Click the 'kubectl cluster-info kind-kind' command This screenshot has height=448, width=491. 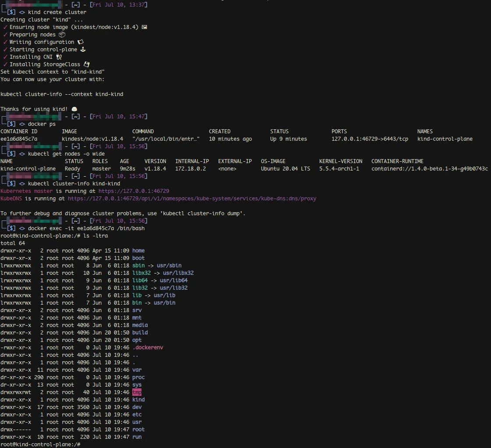click(74, 184)
